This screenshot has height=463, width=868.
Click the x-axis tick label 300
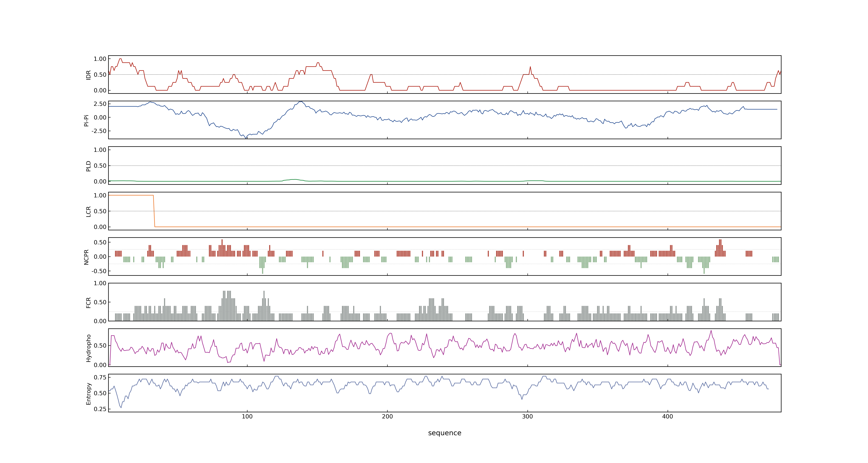(x=527, y=416)
